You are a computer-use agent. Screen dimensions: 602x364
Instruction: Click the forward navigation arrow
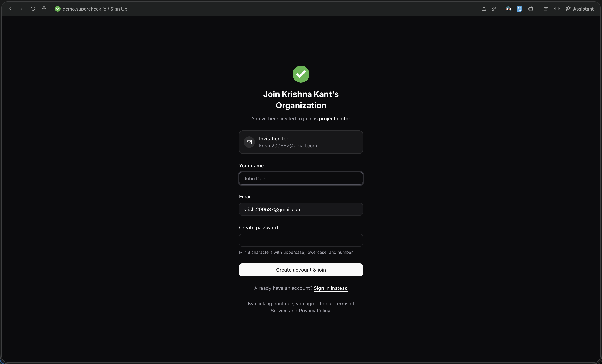pos(21,9)
